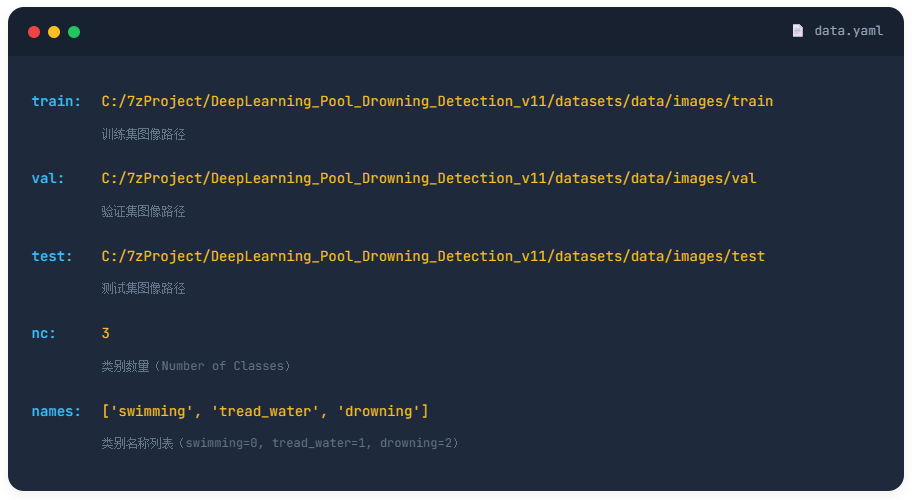
Task: Click the 类别名称列表 class index comment
Action: [x=280, y=443]
